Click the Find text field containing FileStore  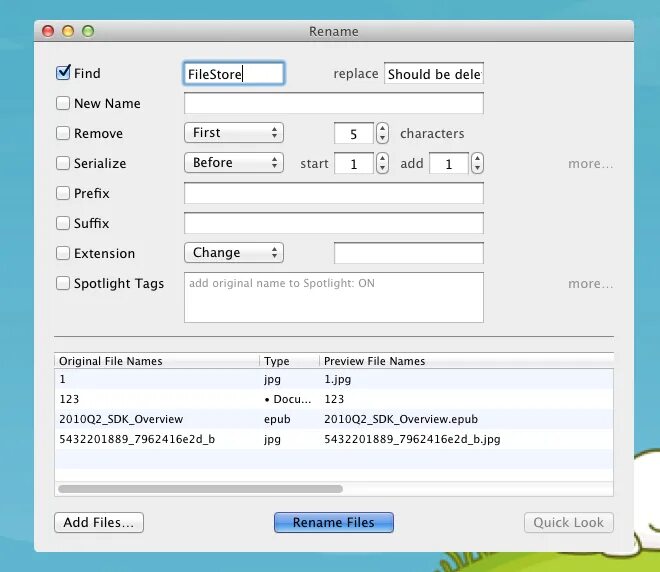click(x=234, y=74)
